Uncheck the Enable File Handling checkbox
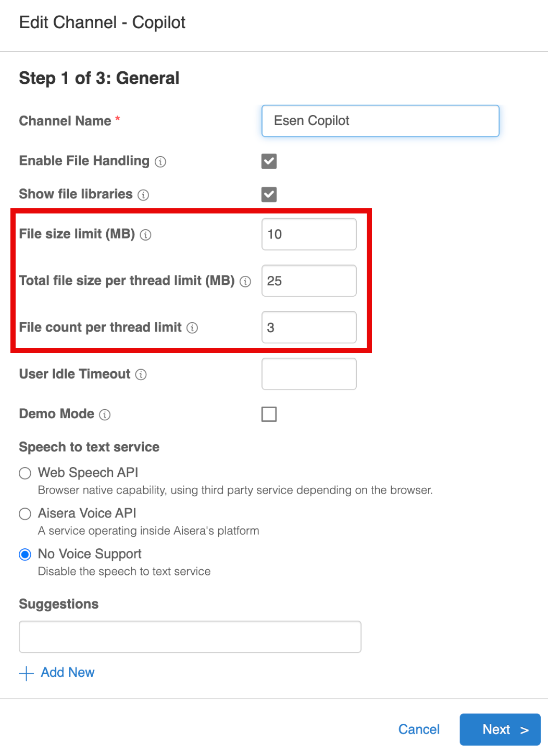Screen dimensions: 548x756 click(269, 161)
